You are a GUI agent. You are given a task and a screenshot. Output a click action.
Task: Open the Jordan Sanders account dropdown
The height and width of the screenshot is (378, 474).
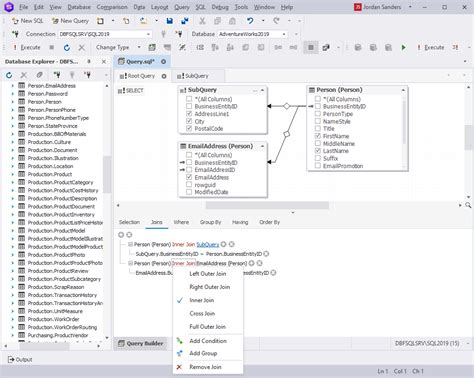(x=410, y=7)
